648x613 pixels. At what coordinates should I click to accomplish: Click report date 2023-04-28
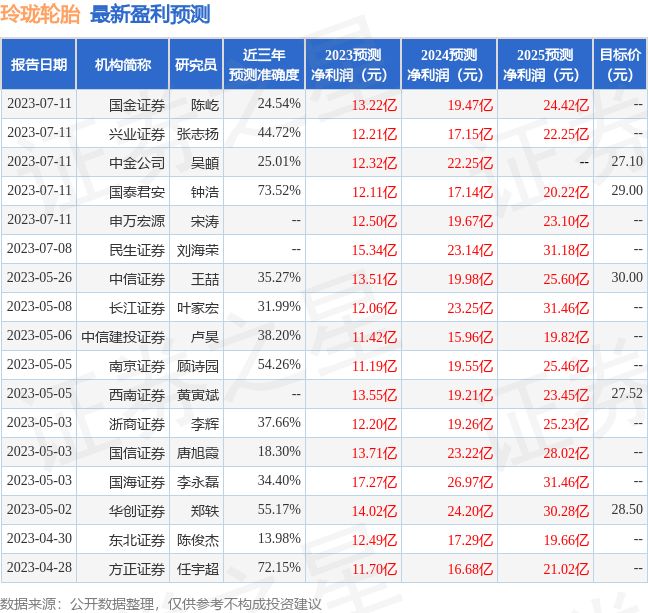click(x=39, y=567)
